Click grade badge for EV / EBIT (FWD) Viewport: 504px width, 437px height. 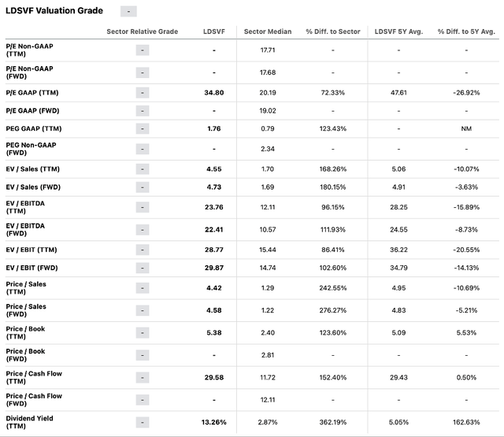tap(143, 268)
